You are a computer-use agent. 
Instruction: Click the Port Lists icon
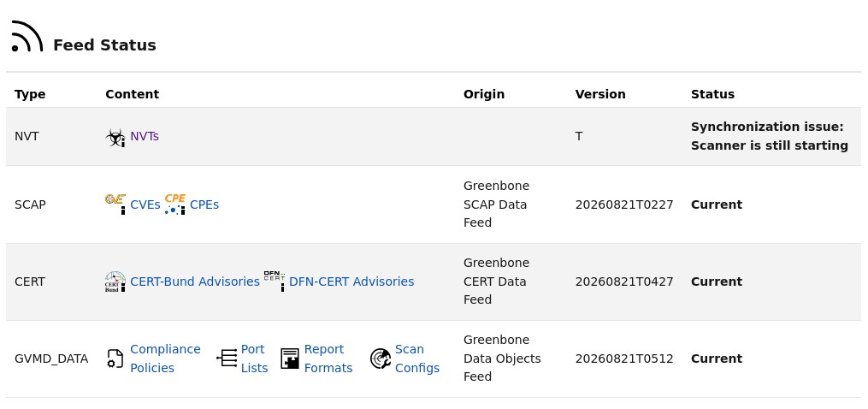(227, 359)
